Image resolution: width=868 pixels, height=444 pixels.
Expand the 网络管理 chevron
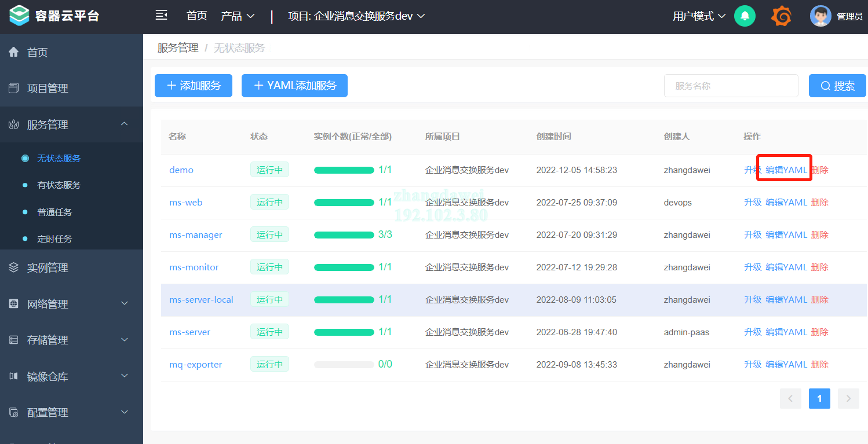click(124, 304)
